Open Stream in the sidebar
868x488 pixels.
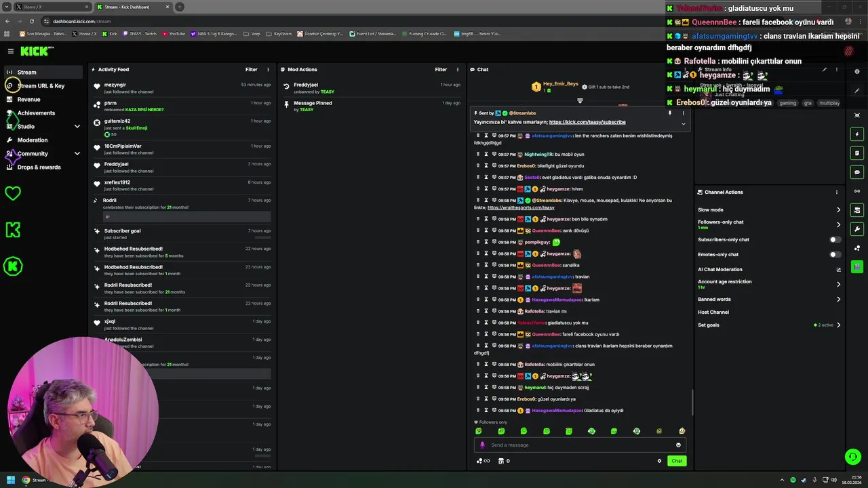[43, 72]
